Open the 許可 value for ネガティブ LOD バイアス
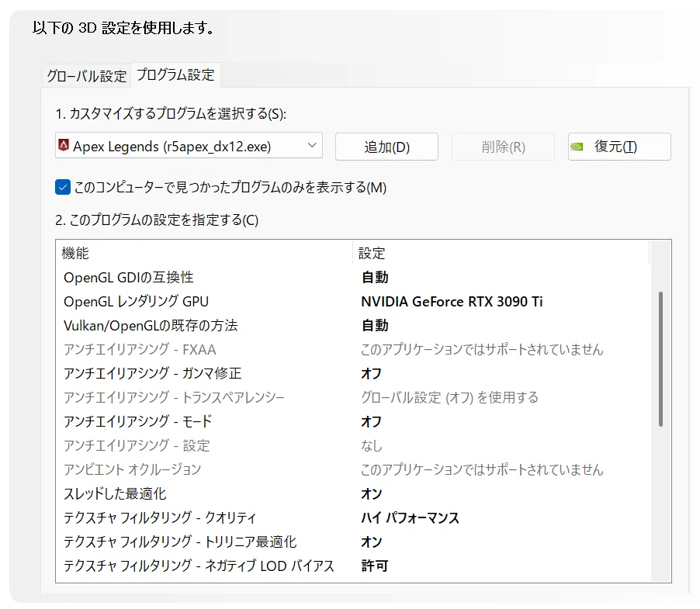Viewport: 700px width, 609px height. coord(375,566)
